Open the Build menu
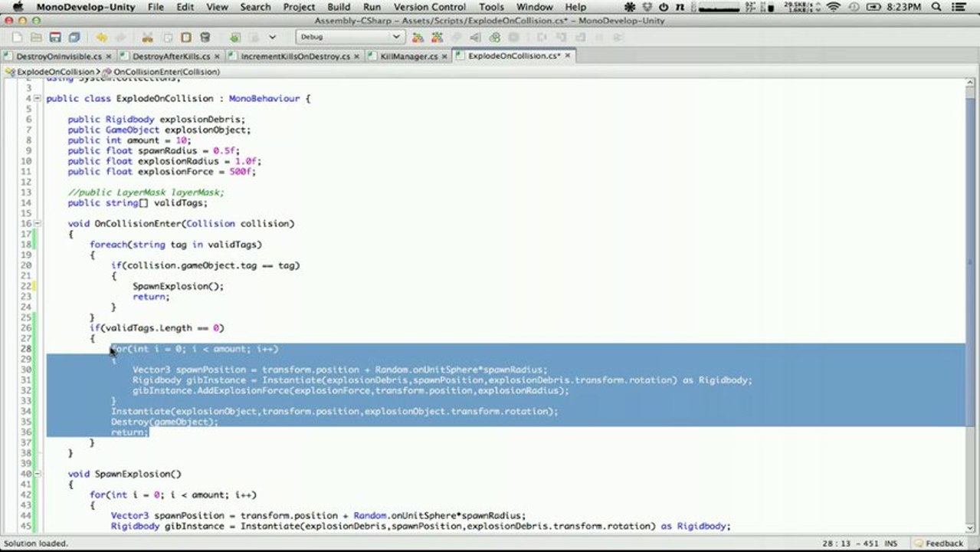This screenshot has height=552, width=980. [x=339, y=7]
